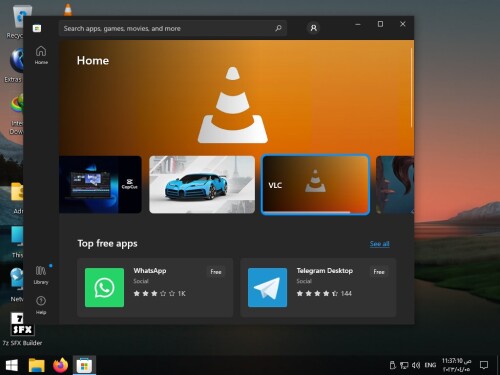This screenshot has width=500, height=375.
Task: Open File Explorer from the taskbar
Action: [37, 365]
